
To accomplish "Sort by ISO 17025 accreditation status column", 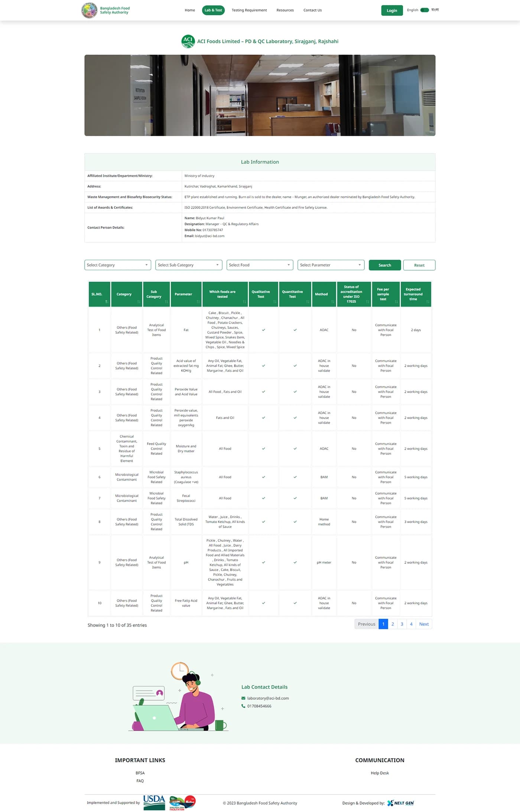I will tap(367, 301).
